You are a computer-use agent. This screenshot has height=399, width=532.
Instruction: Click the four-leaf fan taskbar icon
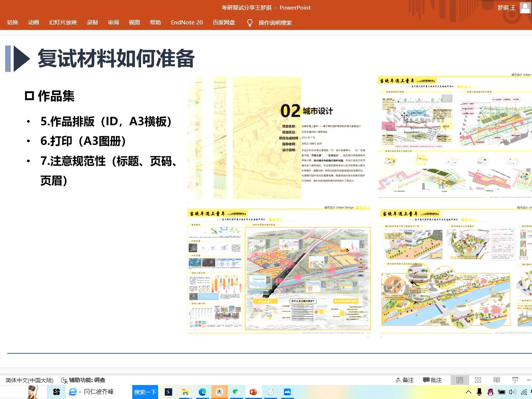tap(57, 392)
